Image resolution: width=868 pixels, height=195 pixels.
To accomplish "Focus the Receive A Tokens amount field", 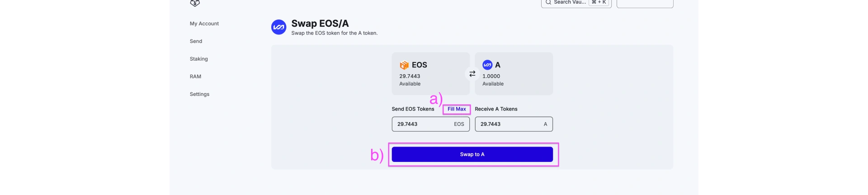I will coord(514,124).
